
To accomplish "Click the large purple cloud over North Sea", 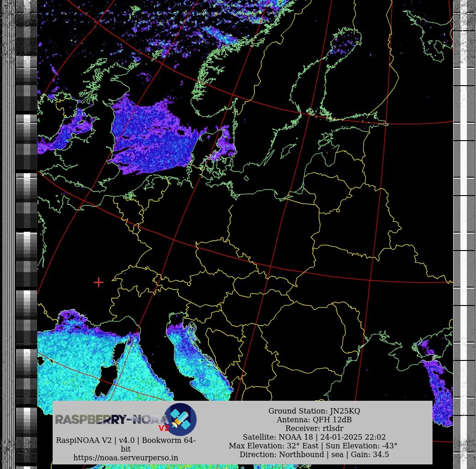I will 151,137.
